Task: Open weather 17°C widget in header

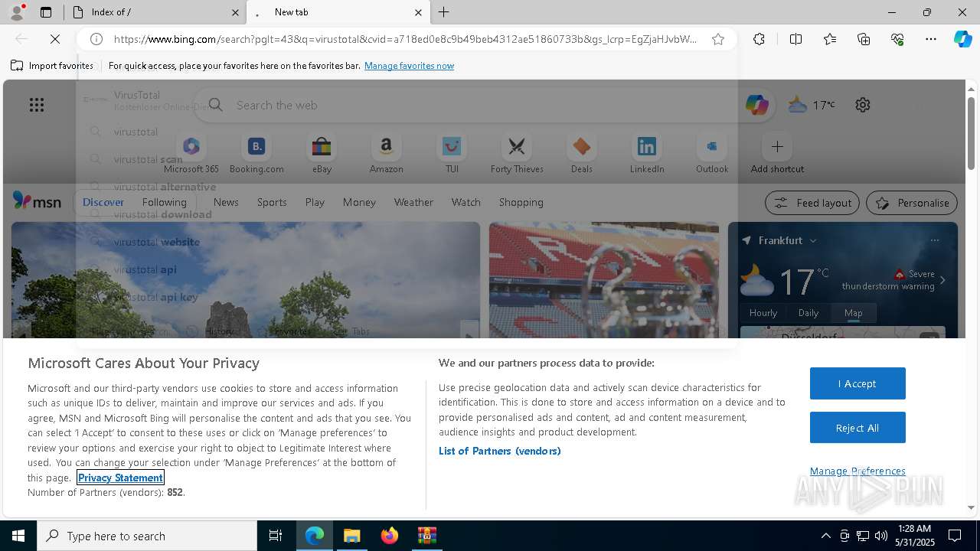Action: tap(813, 105)
